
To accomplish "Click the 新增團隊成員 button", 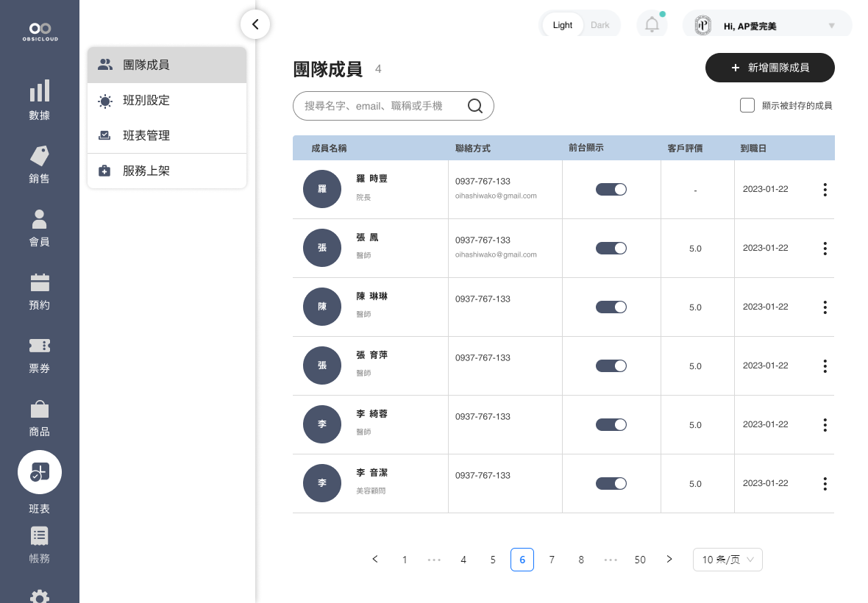I will pos(769,68).
